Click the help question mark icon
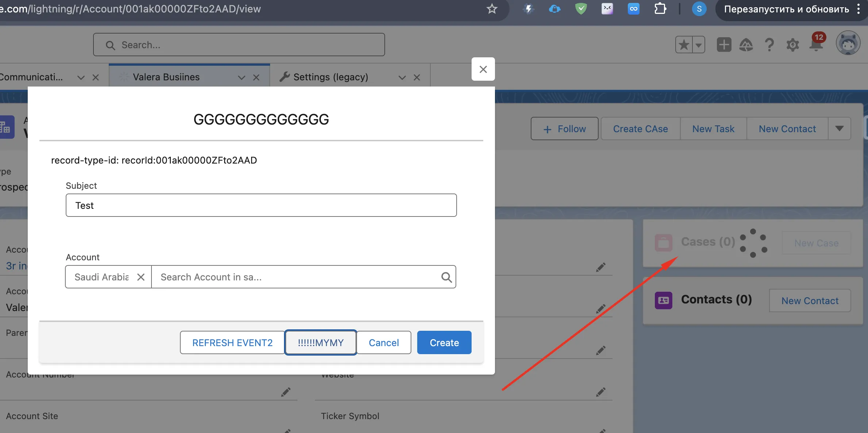 769,45
